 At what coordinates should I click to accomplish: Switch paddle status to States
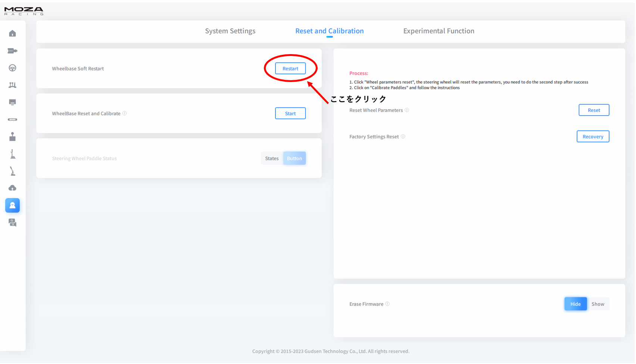[x=272, y=159]
